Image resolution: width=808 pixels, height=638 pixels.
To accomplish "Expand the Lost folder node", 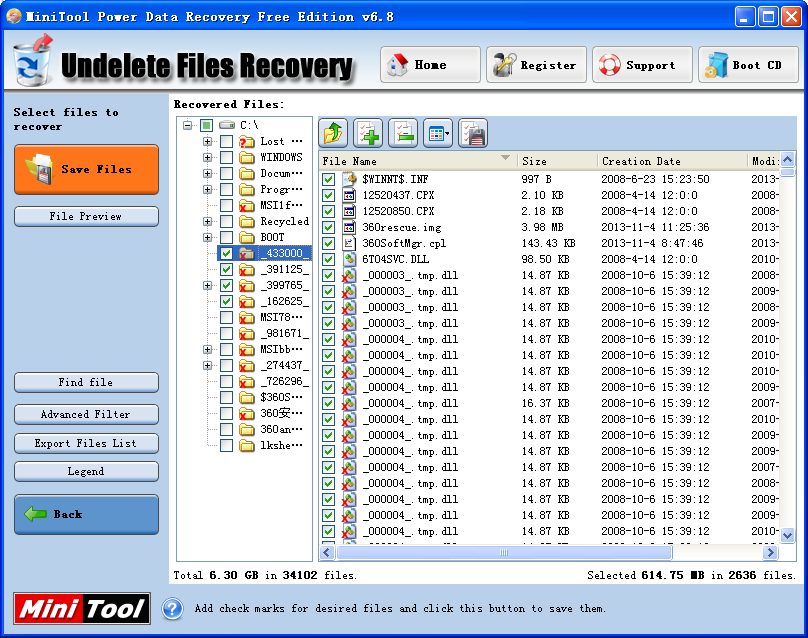I will click(x=207, y=141).
